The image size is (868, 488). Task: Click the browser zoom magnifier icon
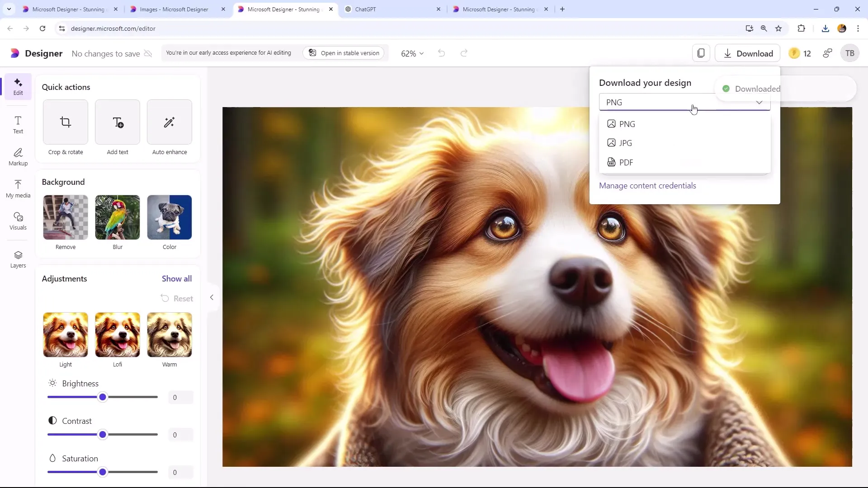tap(764, 28)
